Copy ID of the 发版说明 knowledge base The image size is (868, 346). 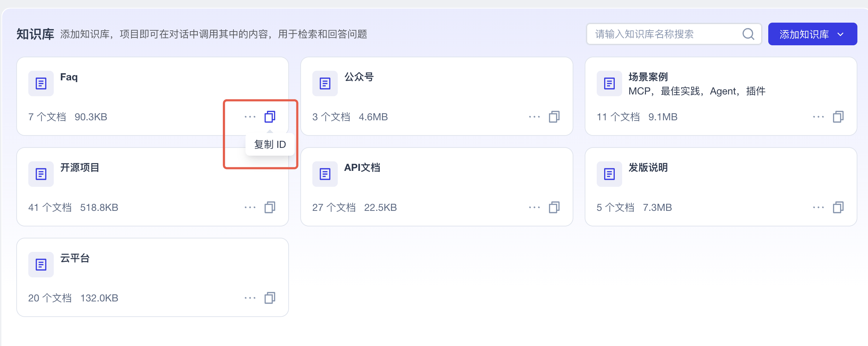click(x=838, y=207)
